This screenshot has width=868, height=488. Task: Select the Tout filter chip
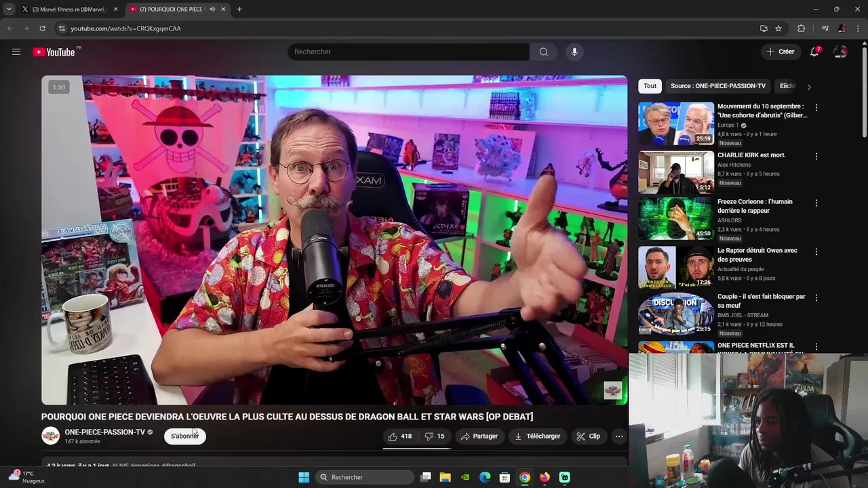pos(650,86)
